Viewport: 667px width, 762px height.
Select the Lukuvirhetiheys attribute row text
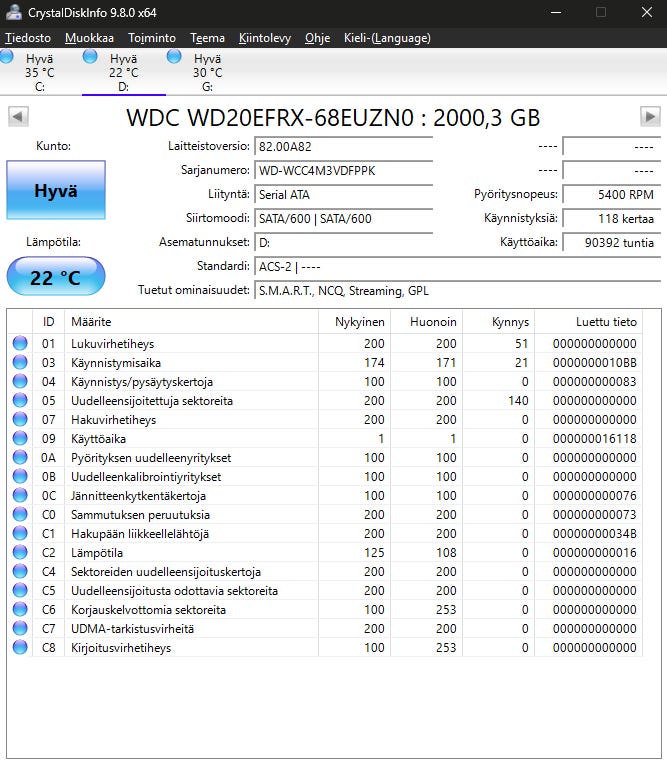pos(113,344)
